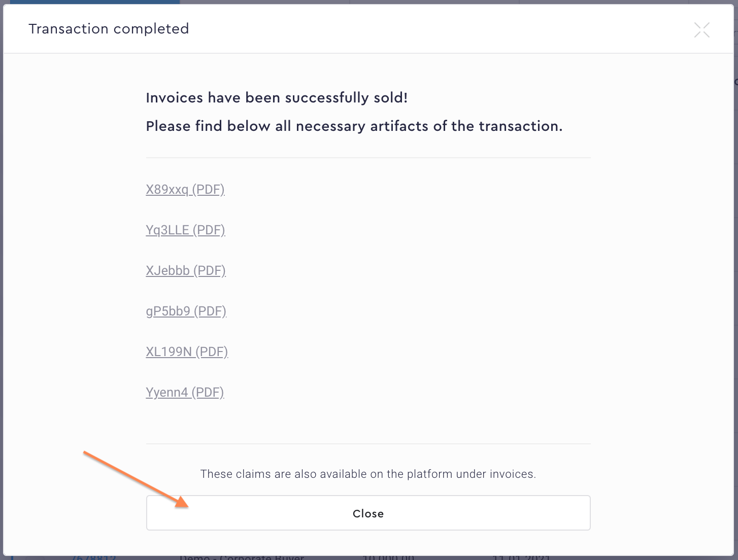Click the 'claims are also available' note
This screenshot has width=738, height=560.
(368, 474)
